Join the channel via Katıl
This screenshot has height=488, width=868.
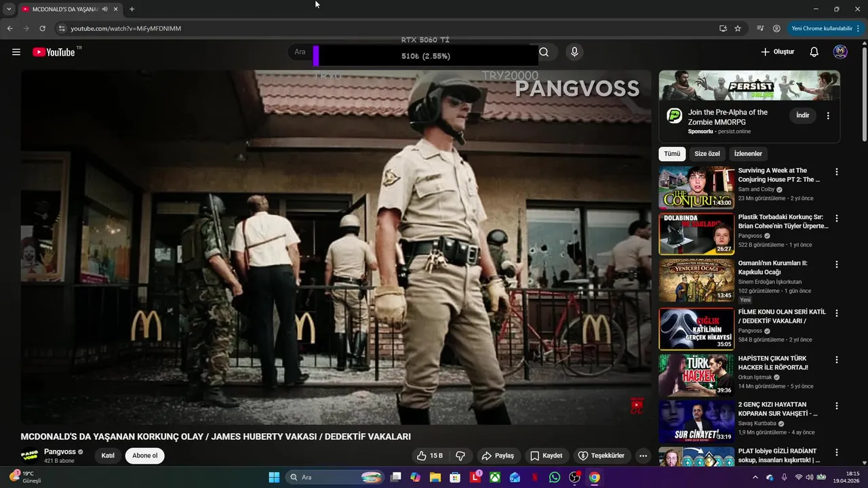tap(108, 455)
